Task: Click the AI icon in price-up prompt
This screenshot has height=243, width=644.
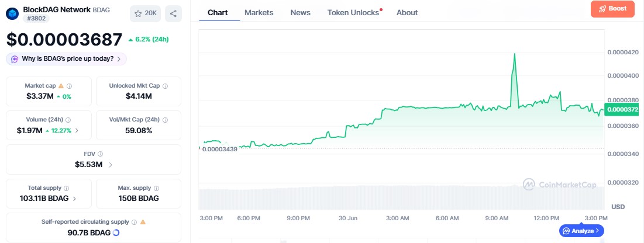Action: pyautogui.click(x=15, y=58)
